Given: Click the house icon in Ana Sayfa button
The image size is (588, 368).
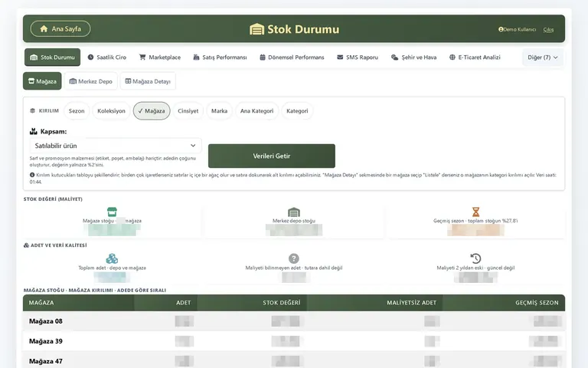Looking at the screenshot, I should pos(44,28).
